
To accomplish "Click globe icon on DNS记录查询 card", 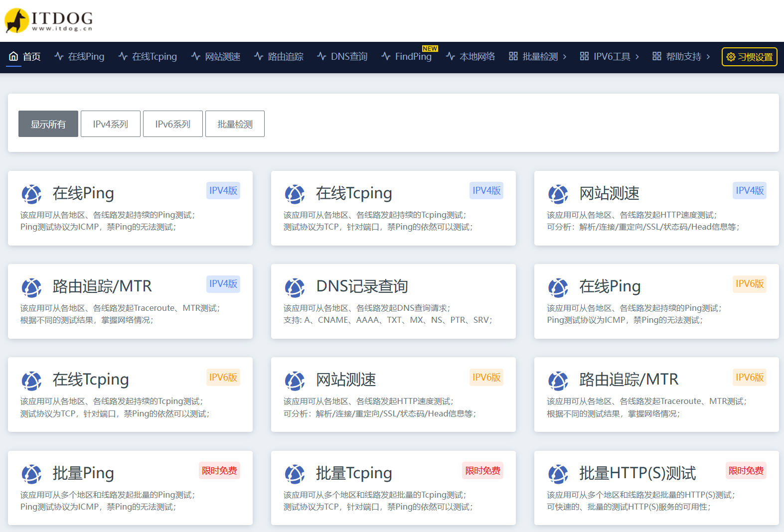I will pos(295,287).
